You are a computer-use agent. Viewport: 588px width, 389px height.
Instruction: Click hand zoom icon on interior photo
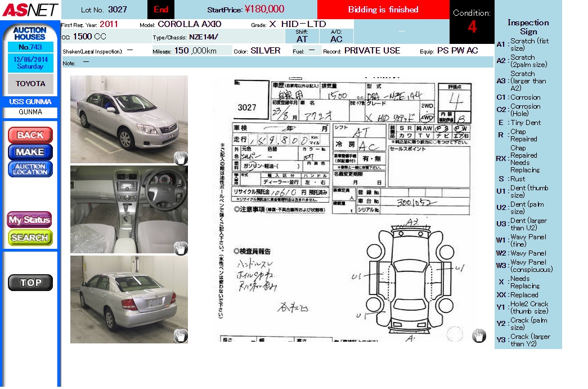coord(180,248)
